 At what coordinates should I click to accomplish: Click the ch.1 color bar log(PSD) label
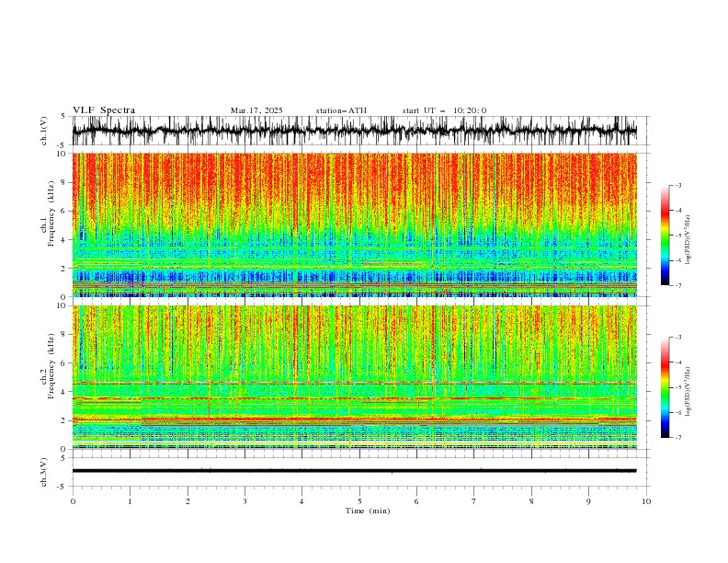[688, 240]
